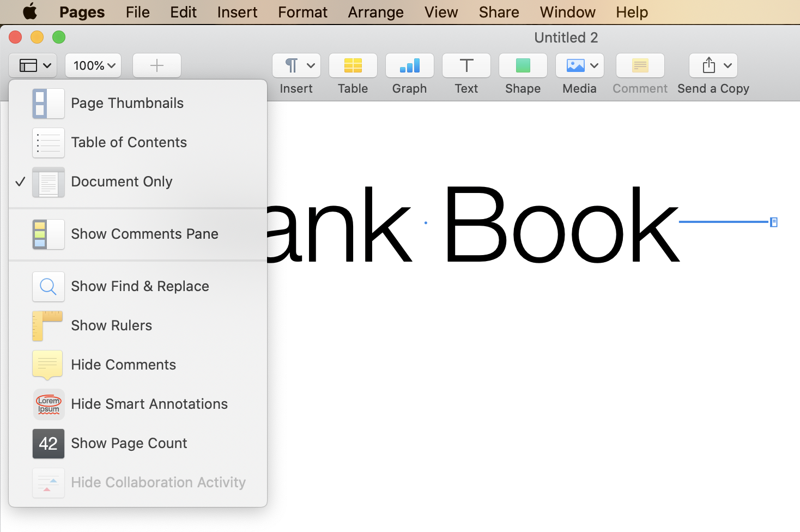The height and width of the screenshot is (532, 800).
Task: Open the 100% zoom dropdown
Action: [93, 65]
